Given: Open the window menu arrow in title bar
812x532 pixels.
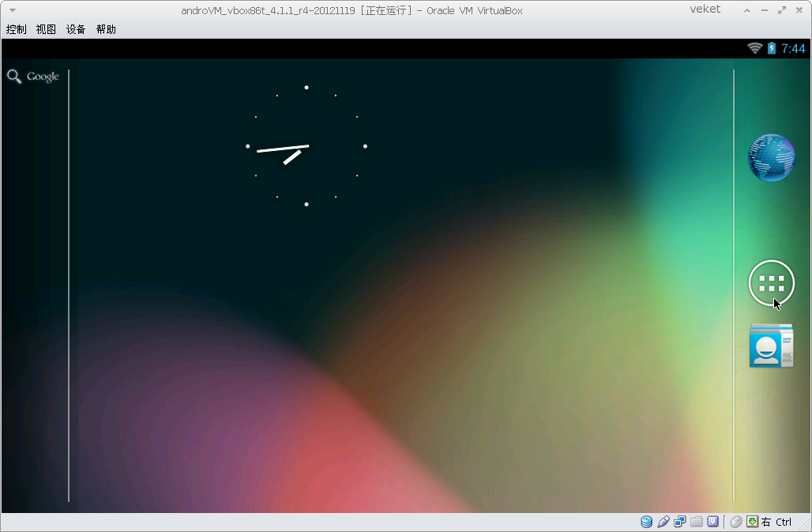Looking at the screenshot, I should (13, 9).
